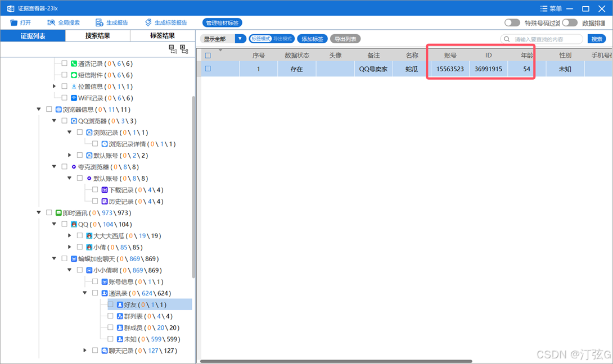Expand the 位置信息 node
Image resolution: width=613 pixels, height=364 pixels.
[55, 87]
